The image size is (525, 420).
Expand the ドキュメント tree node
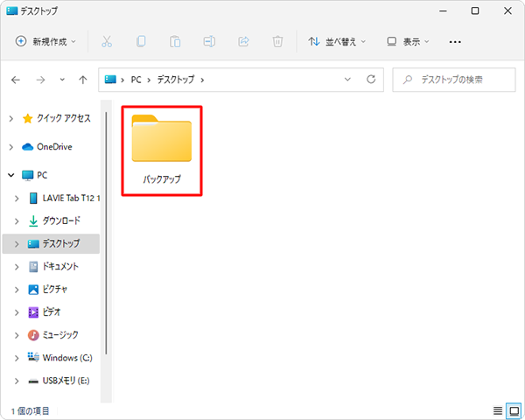[x=17, y=267]
